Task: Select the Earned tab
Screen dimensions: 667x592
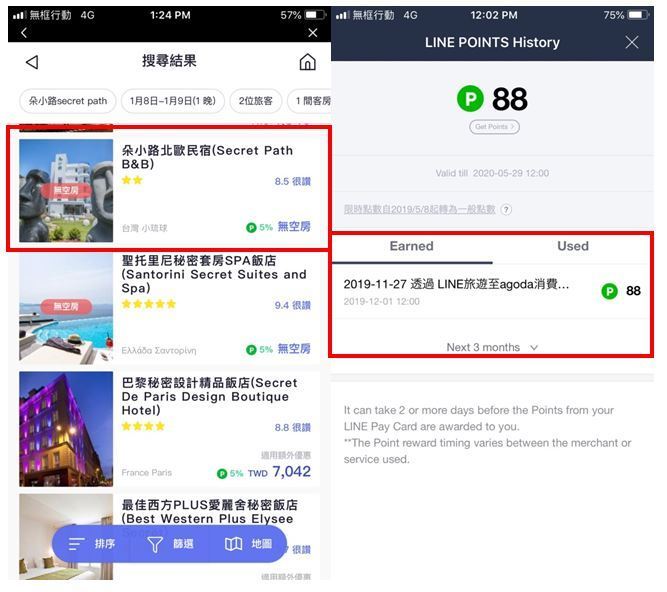Action: tap(411, 247)
